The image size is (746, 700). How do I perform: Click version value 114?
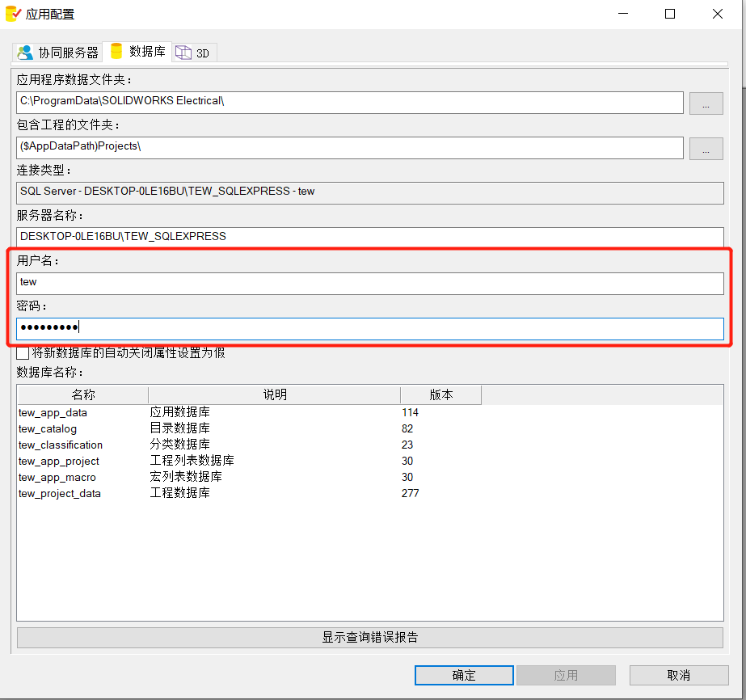pos(410,412)
